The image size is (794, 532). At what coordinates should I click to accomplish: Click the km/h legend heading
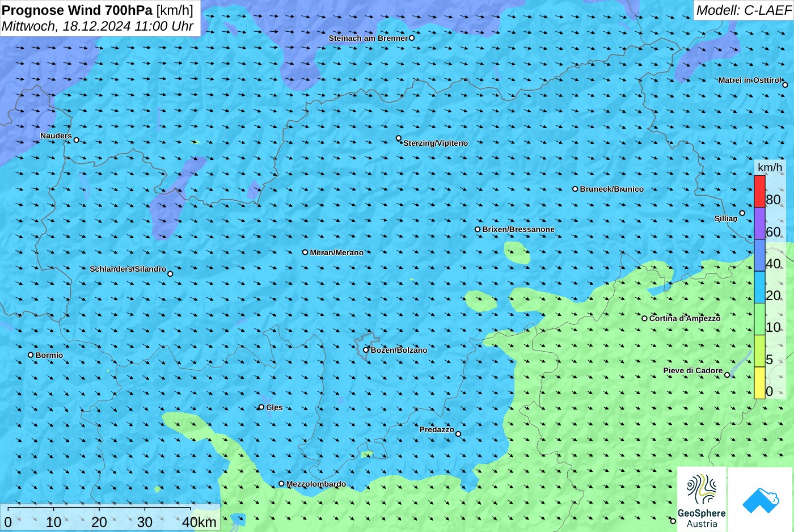pyautogui.click(x=770, y=167)
